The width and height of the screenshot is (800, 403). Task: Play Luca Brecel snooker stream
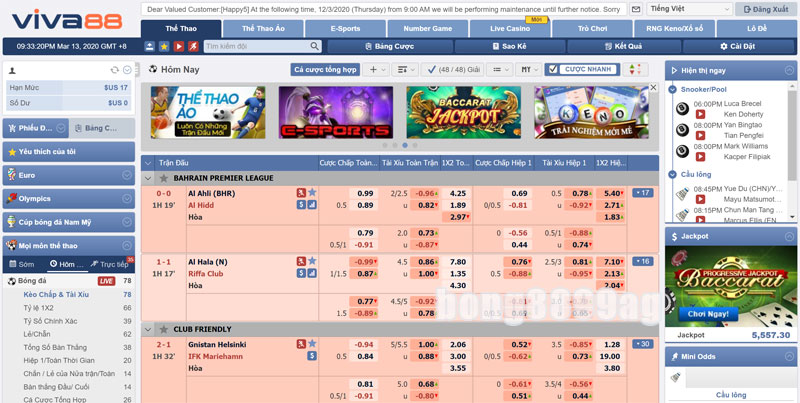tap(700, 114)
